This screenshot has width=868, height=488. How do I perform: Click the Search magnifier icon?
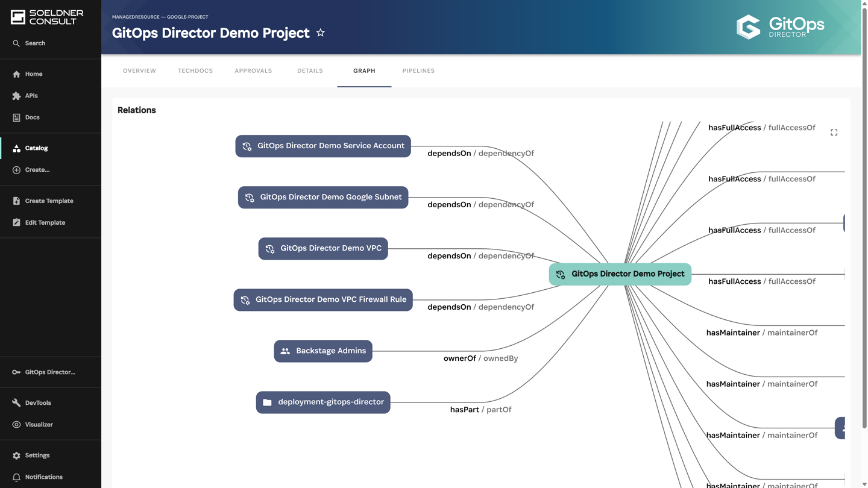tap(16, 43)
